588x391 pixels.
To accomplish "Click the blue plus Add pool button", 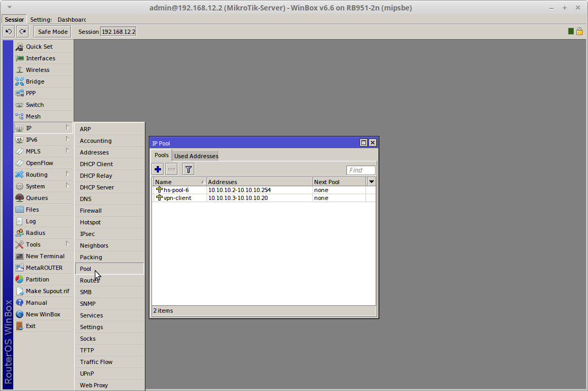I will pos(158,169).
